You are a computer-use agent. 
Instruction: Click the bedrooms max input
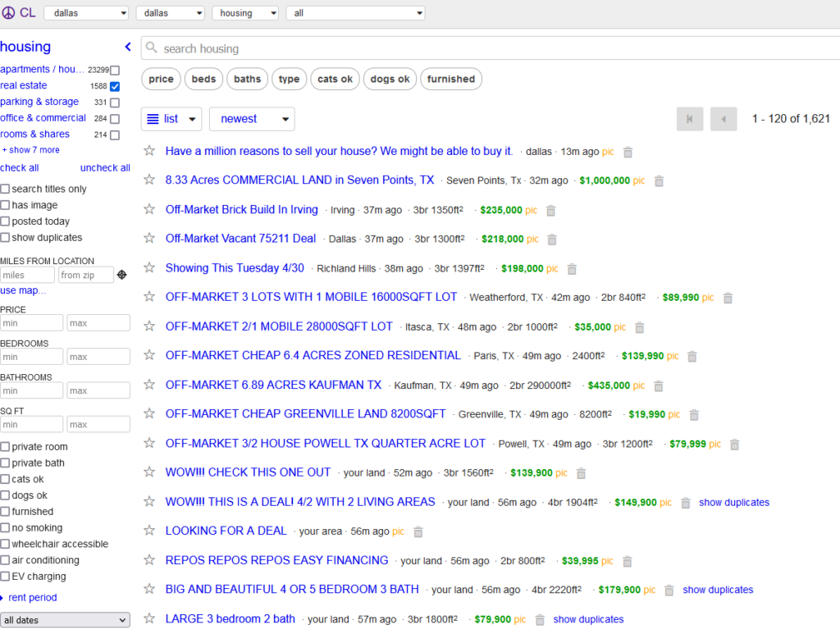pyautogui.click(x=98, y=357)
